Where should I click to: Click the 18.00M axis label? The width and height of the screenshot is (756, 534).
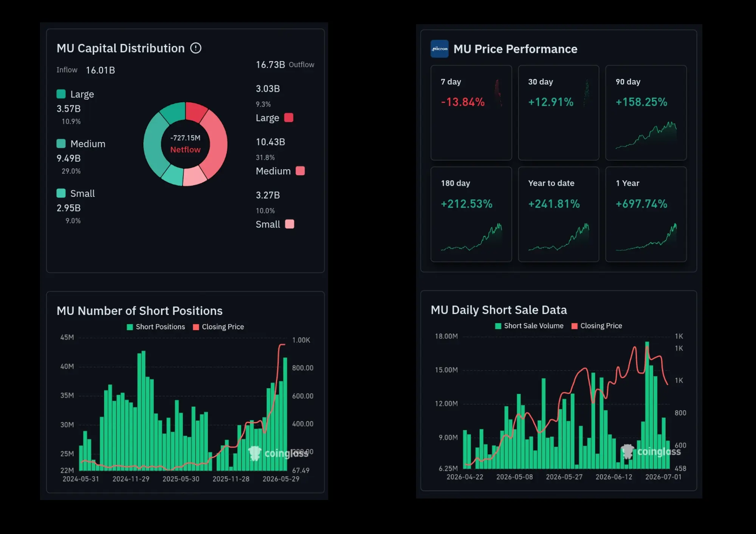446,336
